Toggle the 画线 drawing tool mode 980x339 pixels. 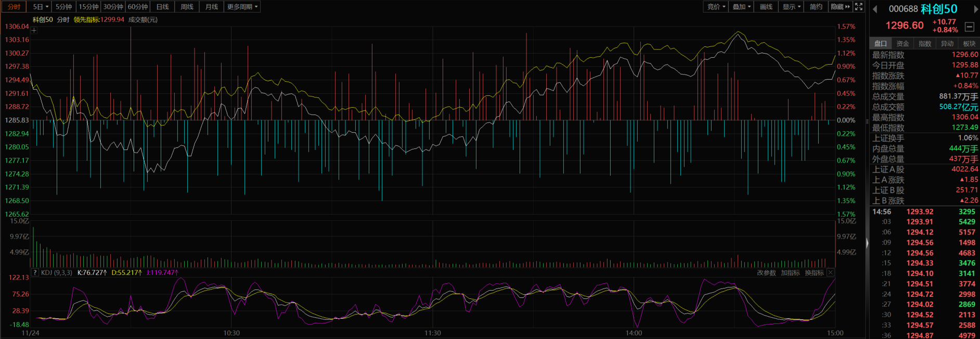(766, 7)
